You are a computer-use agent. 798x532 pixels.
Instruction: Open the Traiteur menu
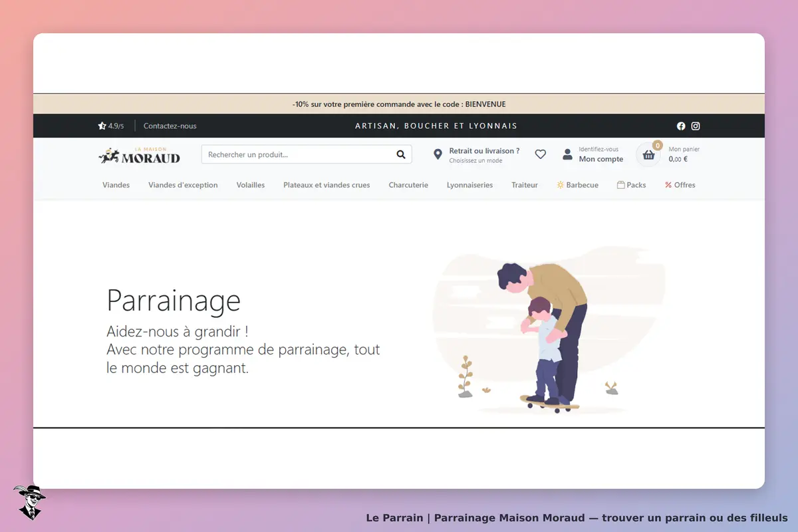[x=525, y=185]
